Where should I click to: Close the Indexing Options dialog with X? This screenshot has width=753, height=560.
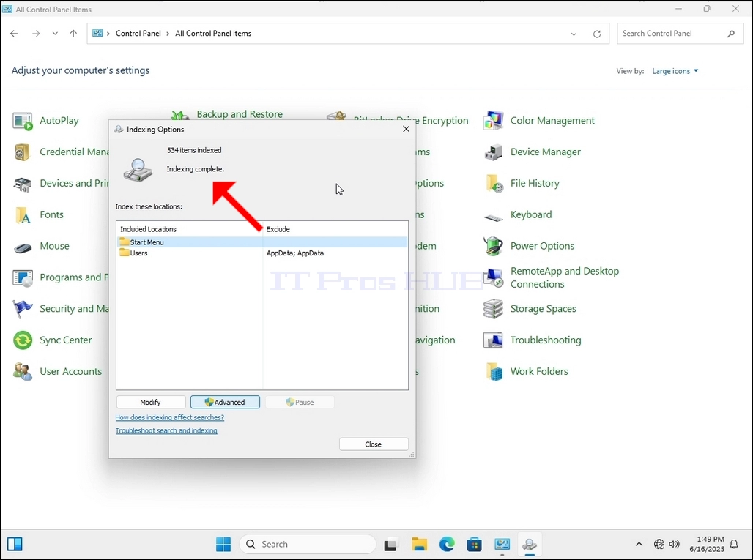coord(407,129)
